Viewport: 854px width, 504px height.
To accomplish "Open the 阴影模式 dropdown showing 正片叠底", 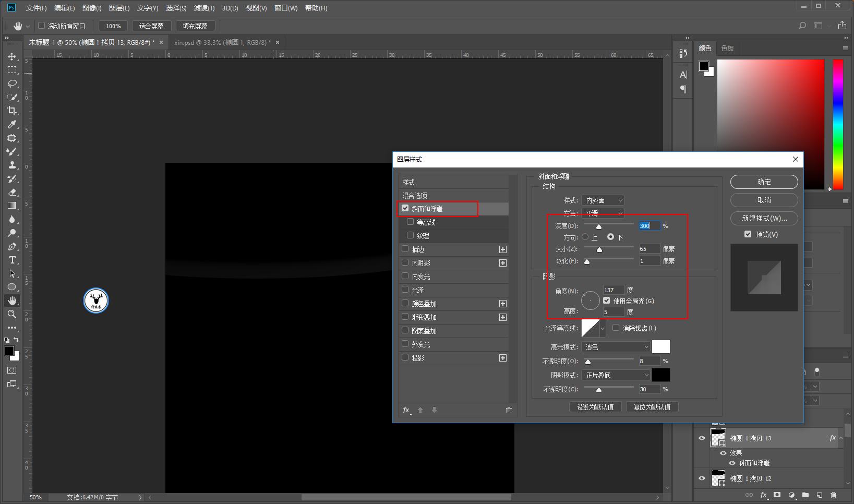I will point(616,375).
